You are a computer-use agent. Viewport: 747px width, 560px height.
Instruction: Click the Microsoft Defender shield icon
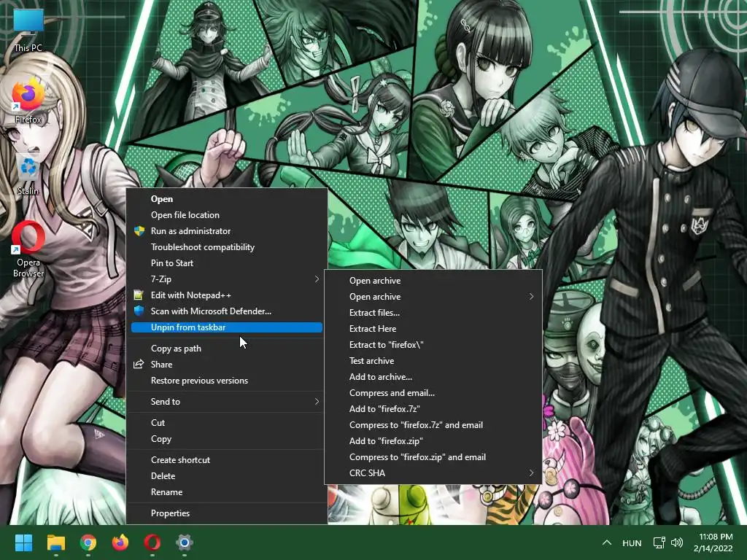click(x=139, y=311)
